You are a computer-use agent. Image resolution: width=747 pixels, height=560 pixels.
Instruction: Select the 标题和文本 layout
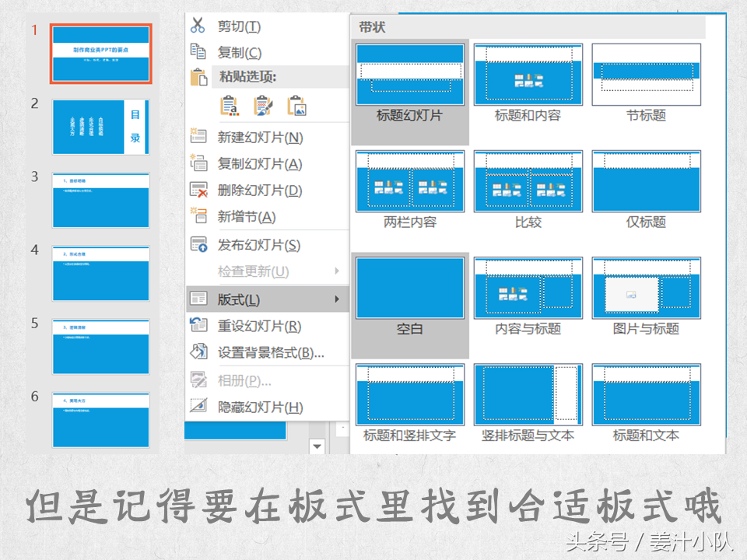coord(646,404)
